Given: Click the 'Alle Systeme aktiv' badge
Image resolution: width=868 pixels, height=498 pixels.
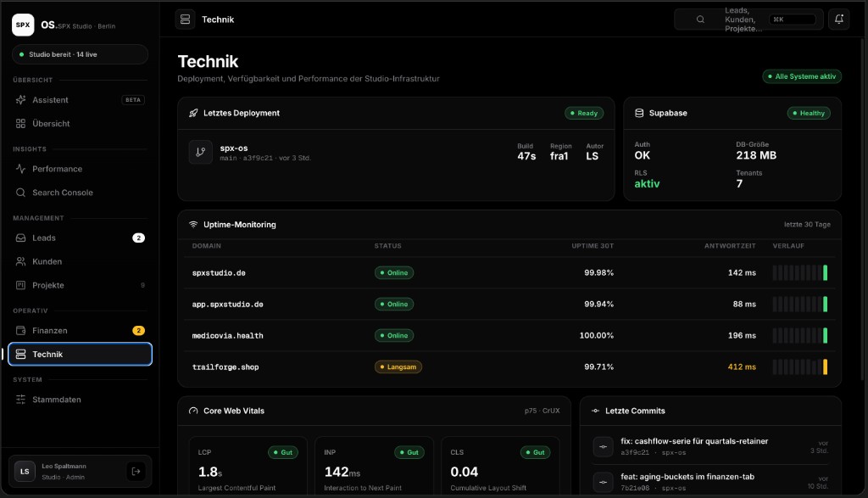Looking at the screenshot, I should [x=802, y=76].
